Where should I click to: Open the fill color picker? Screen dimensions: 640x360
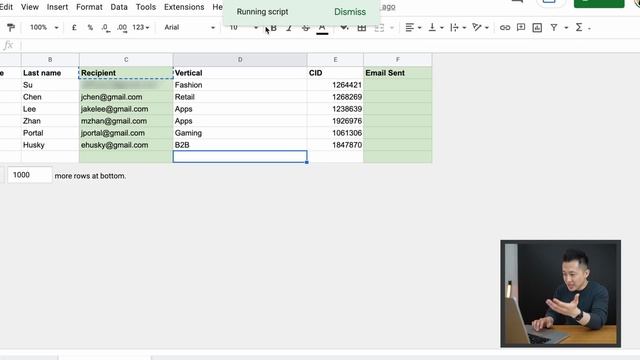(x=344, y=27)
